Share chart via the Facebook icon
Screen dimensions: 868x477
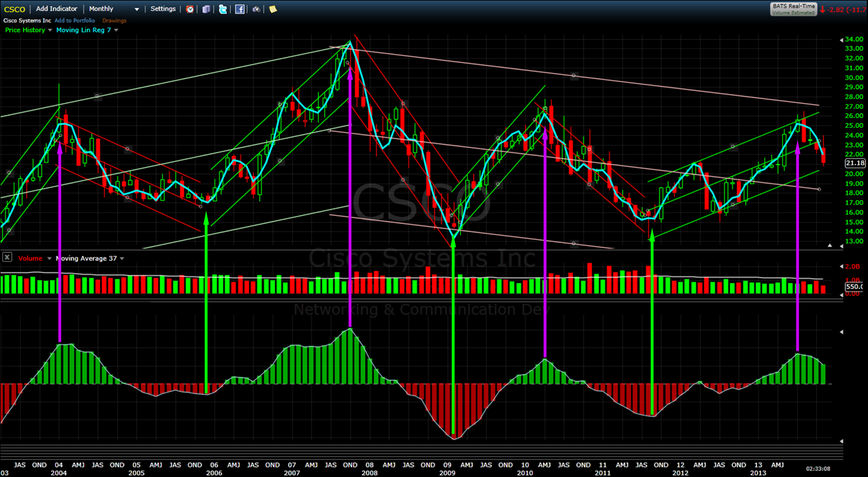[240, 9]
